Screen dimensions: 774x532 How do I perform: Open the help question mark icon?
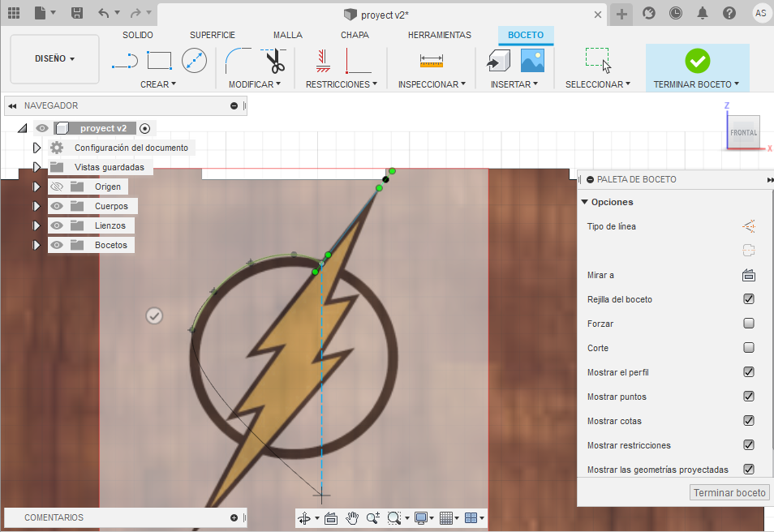click(729, 13)
